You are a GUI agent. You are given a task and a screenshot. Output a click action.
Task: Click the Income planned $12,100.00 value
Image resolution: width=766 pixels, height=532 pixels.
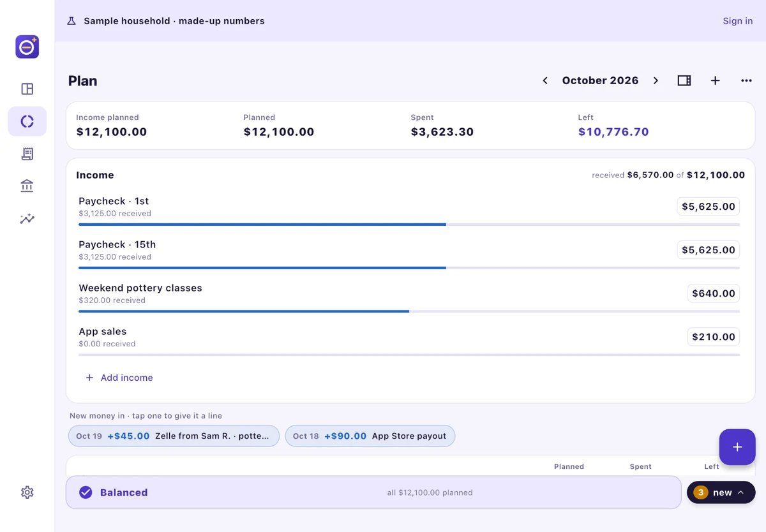(112, 132)
